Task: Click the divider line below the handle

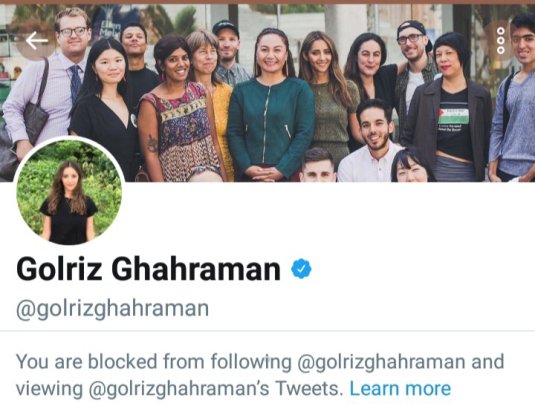Action: pos(268,331)
